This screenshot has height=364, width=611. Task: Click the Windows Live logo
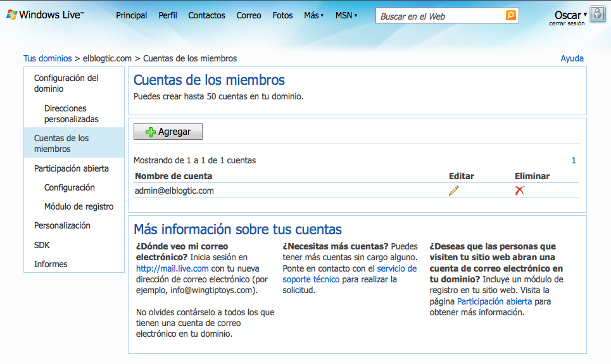(45, 15)
